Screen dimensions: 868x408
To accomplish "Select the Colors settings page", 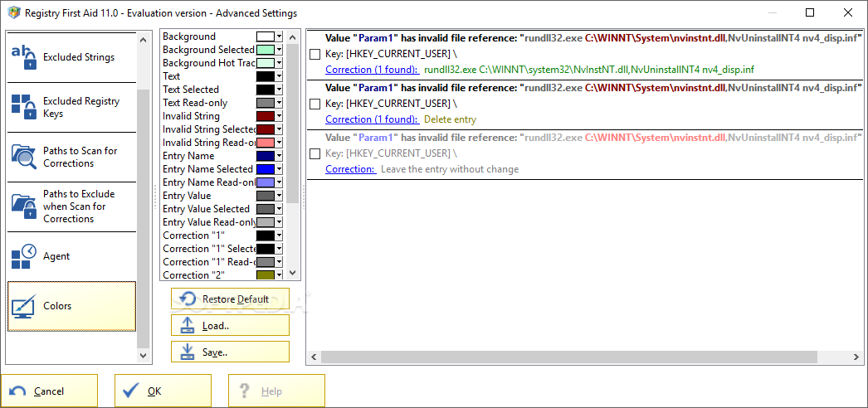I will 71,306.
